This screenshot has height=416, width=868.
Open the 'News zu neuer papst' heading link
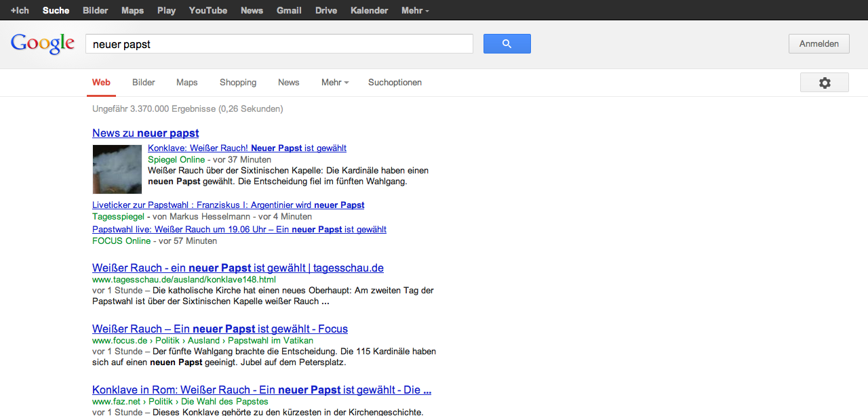[146, 133]
